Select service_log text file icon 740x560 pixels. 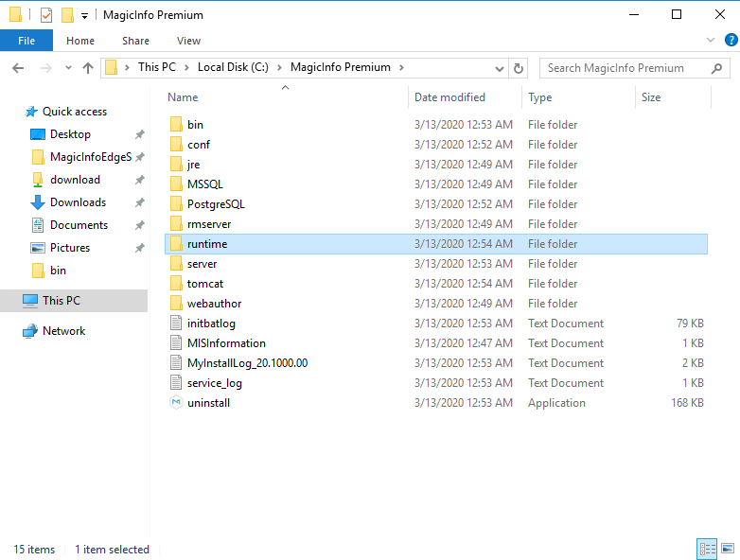[176, 382]
